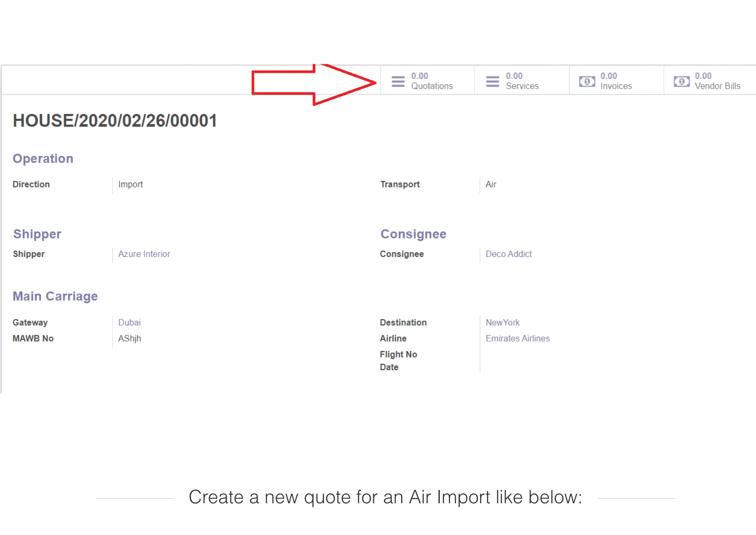Click the Quotations list icon
The height and width of the screenshot is (535, 756).
pos(398,81)
